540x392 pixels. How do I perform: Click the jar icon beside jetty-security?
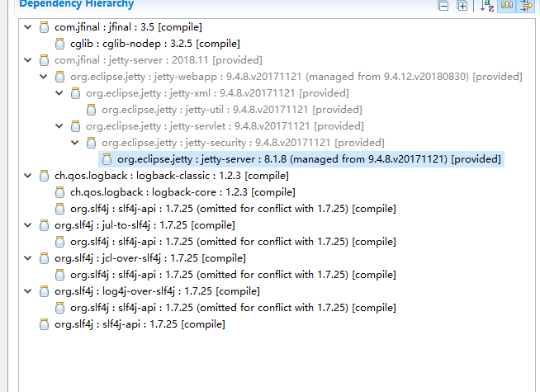tap(92, 143)
